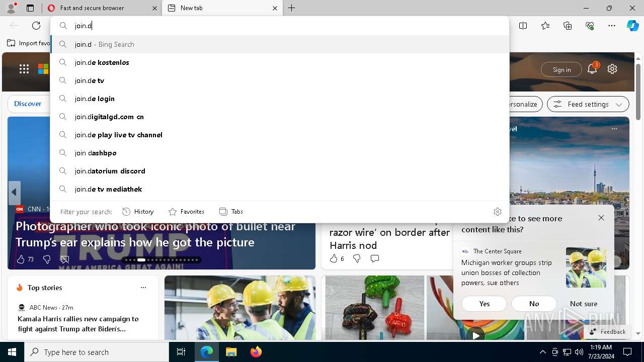Expand the Feed settings dropdown
Screen dimensions: 644x362
click(588, 104)
